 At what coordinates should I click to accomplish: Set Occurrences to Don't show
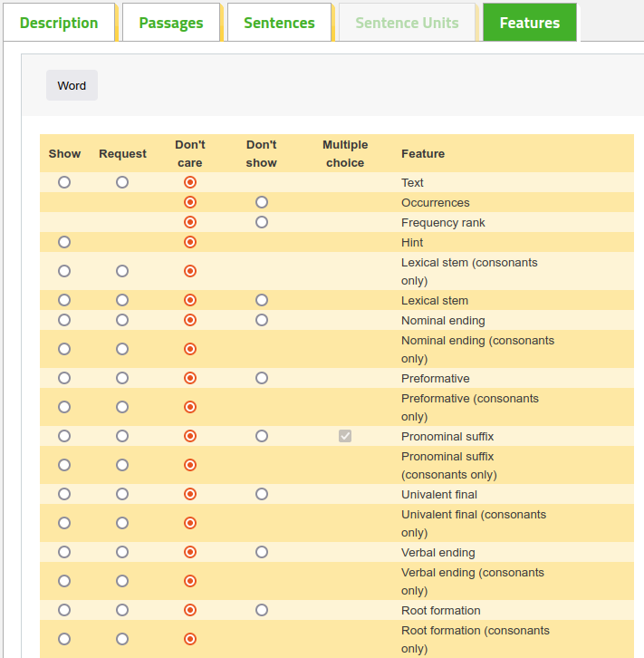(262, 202)
